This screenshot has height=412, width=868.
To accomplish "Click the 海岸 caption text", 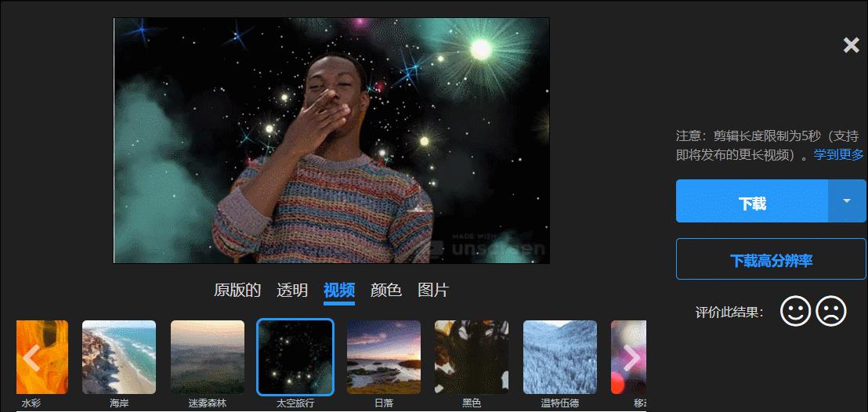I will pyautogui.click(x=119, y=403).
